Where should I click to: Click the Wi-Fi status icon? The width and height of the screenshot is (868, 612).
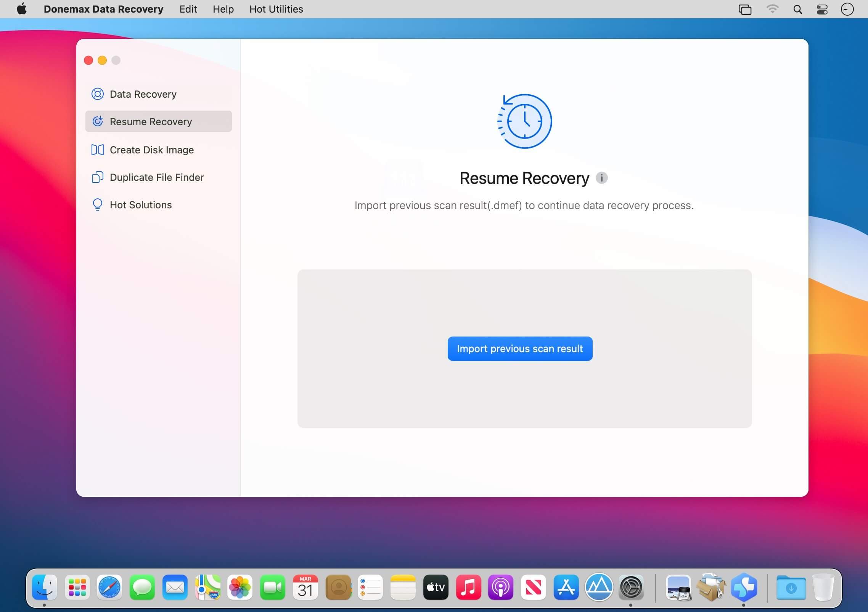click(772, 9)
